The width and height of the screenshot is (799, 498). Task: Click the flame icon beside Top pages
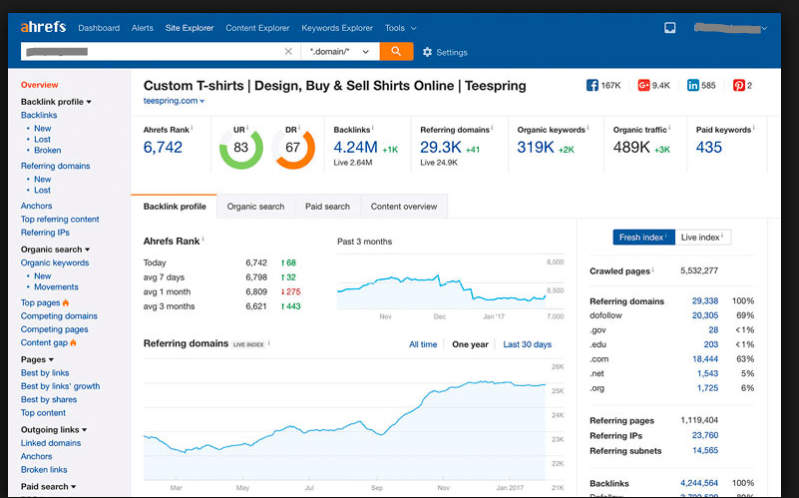[x=66, y=303]
